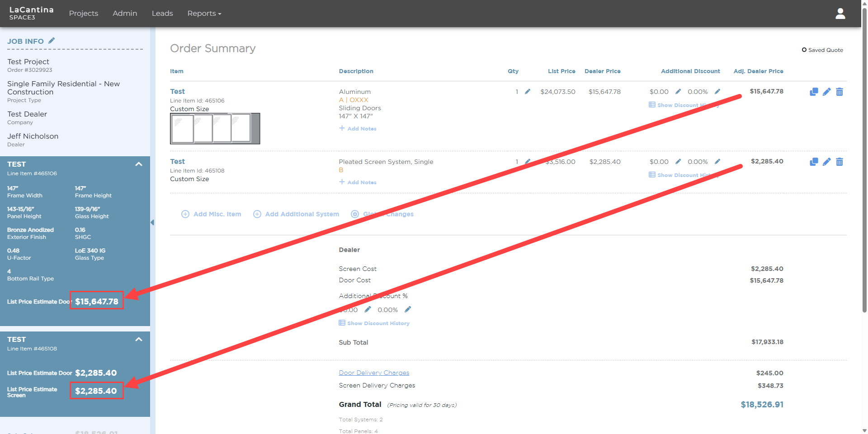Edit quantity for line item 465108

click(x=528, y=162)
